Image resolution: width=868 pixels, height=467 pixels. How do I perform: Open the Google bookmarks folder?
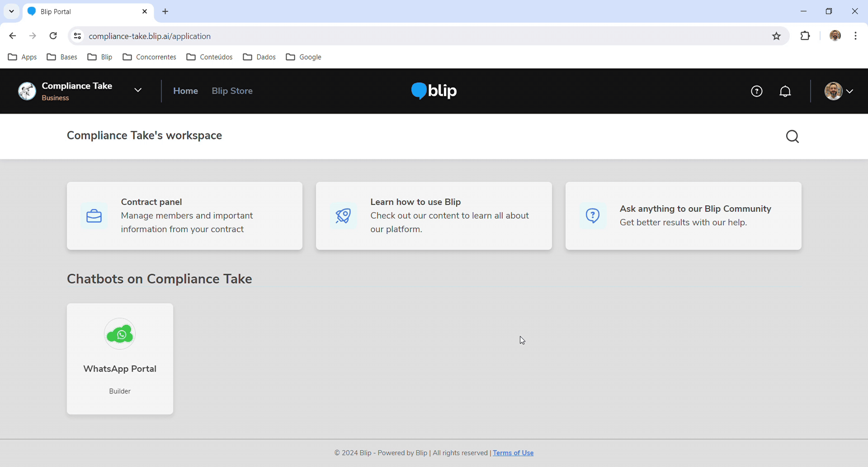[303, 57]
